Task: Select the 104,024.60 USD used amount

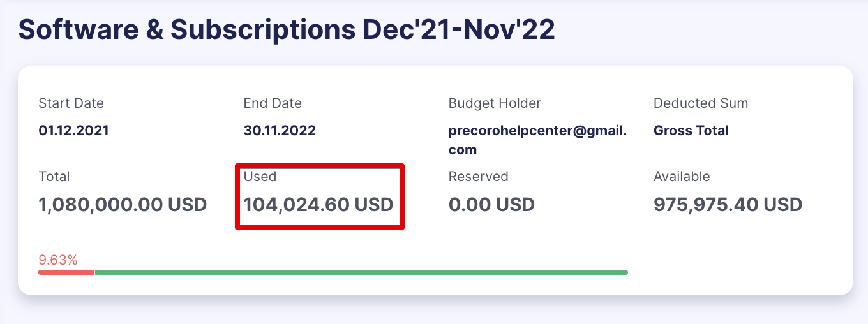Action: [318, 205]
